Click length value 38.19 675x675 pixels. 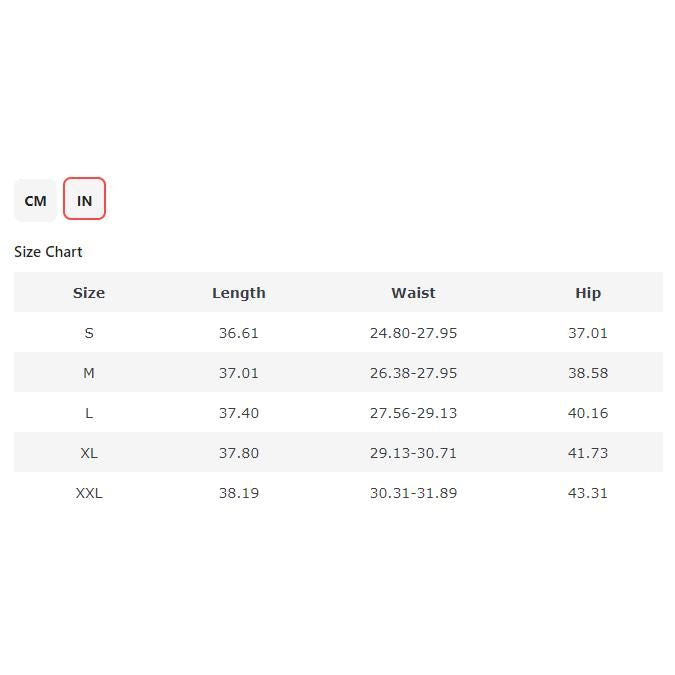[x=239, y=493]
